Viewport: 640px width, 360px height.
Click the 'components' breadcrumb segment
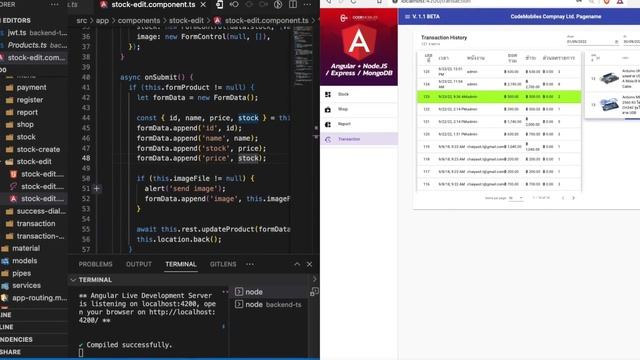point(139,20)
